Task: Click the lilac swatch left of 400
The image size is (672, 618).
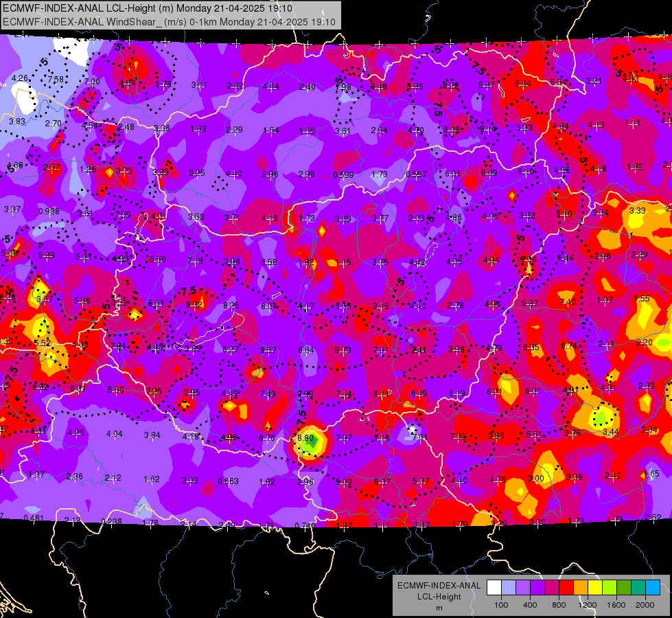Action: click(523, 588)
